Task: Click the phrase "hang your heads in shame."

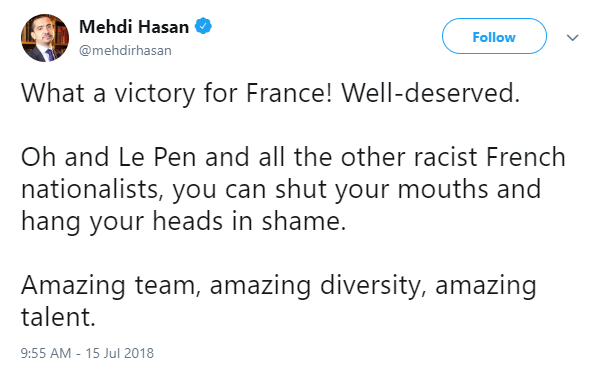Action: [184, 221]
